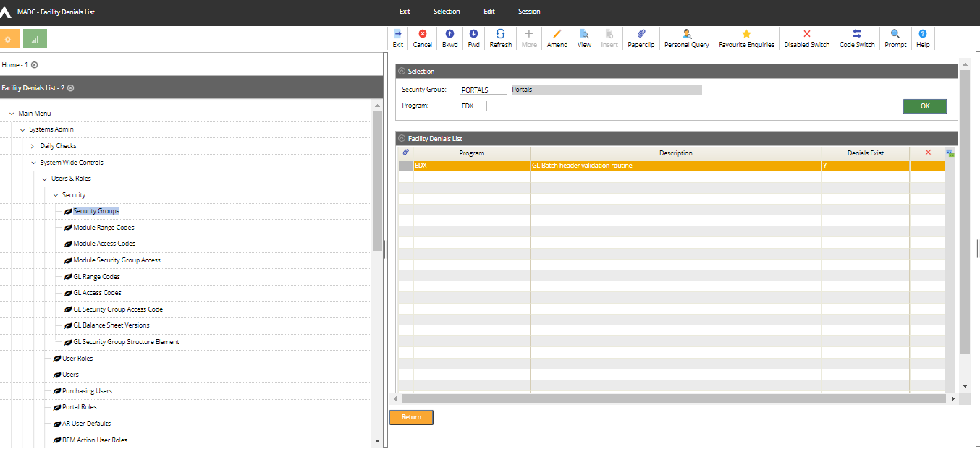The image size is (980, 449).
Task: Click the Description column header
Action: point(675,153)
